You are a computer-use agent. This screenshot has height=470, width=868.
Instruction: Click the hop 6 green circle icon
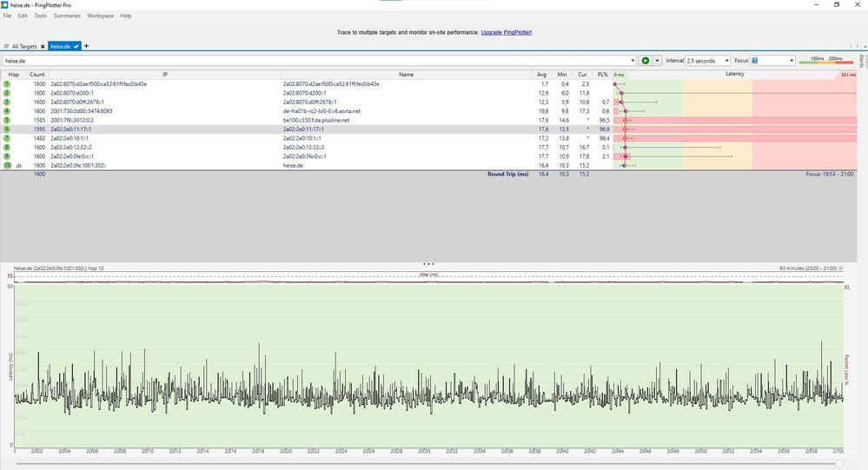(7, 129)
